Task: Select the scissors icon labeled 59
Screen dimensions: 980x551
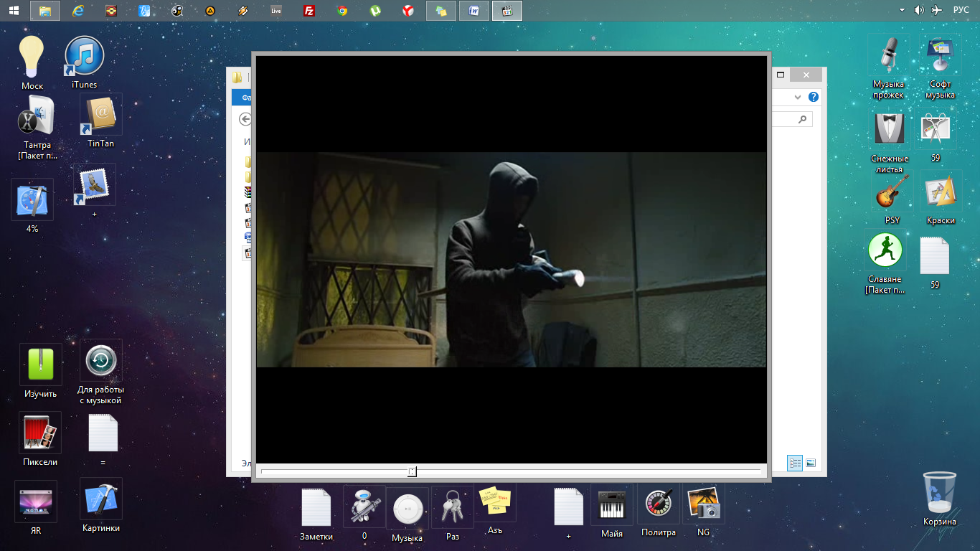Action: pos(936,136)
